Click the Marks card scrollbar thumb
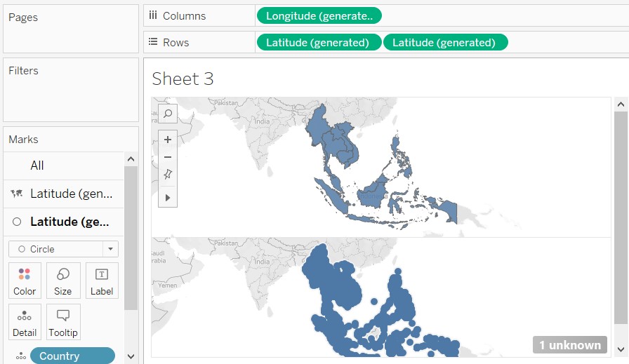The height and width of the screenshot is (364, 629). click(131, 238)
